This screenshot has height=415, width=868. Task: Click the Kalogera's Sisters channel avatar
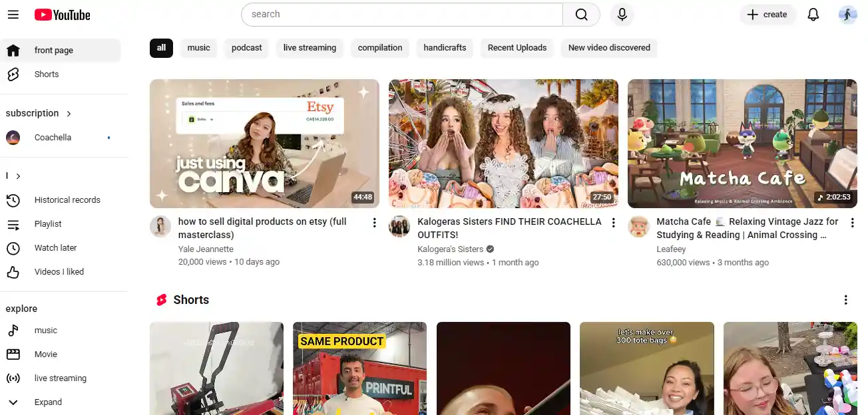click(x=399, y=227)
